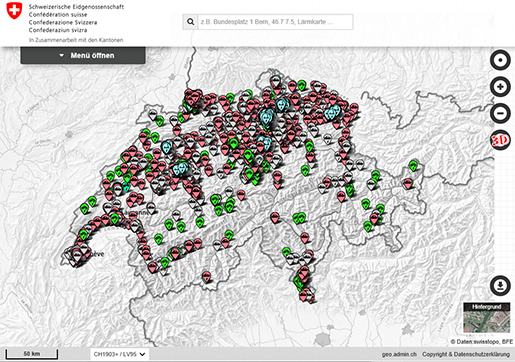This screenshot has height=362, width=515.
Task: Zoom out with the minus button
Action: 500,113
